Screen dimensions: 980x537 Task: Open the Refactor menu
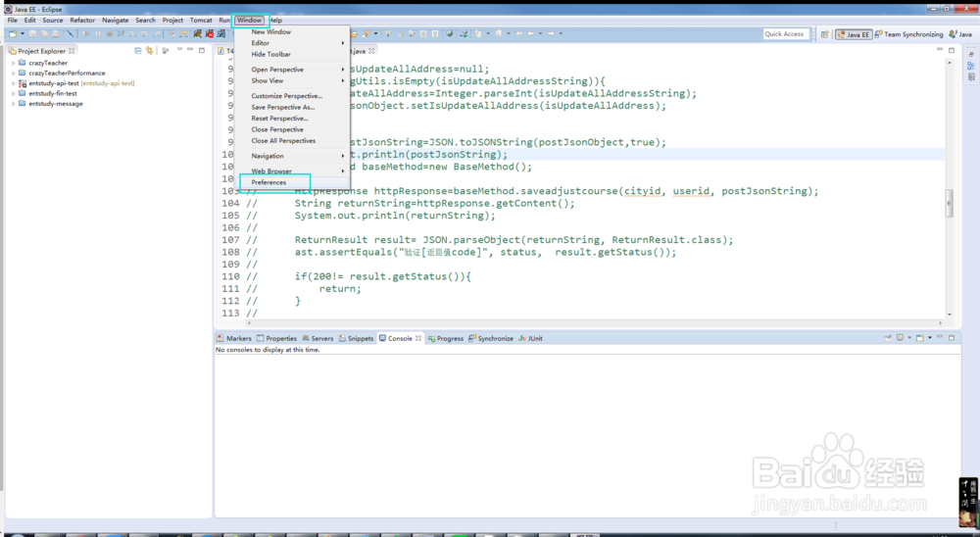pyautogui.click(x=82, y=20)
